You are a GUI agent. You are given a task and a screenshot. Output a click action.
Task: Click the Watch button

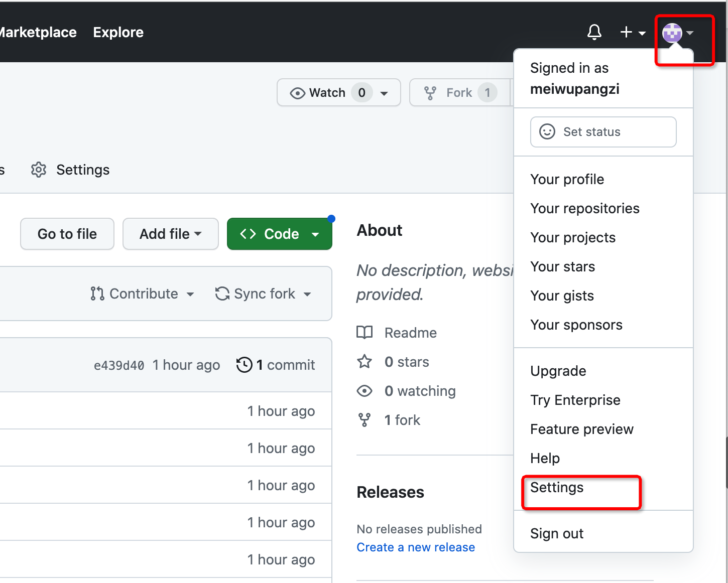pos(339,92)
